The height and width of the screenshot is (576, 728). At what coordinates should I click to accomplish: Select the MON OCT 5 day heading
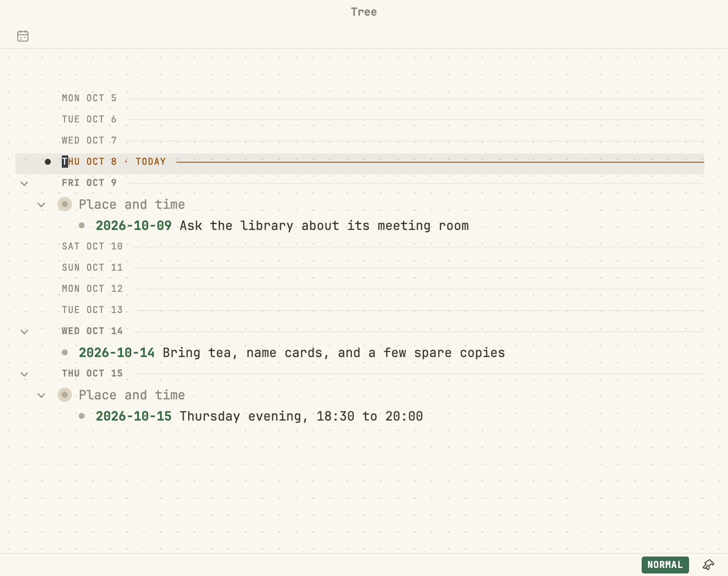pyautogui.click(x=89, y=98)
